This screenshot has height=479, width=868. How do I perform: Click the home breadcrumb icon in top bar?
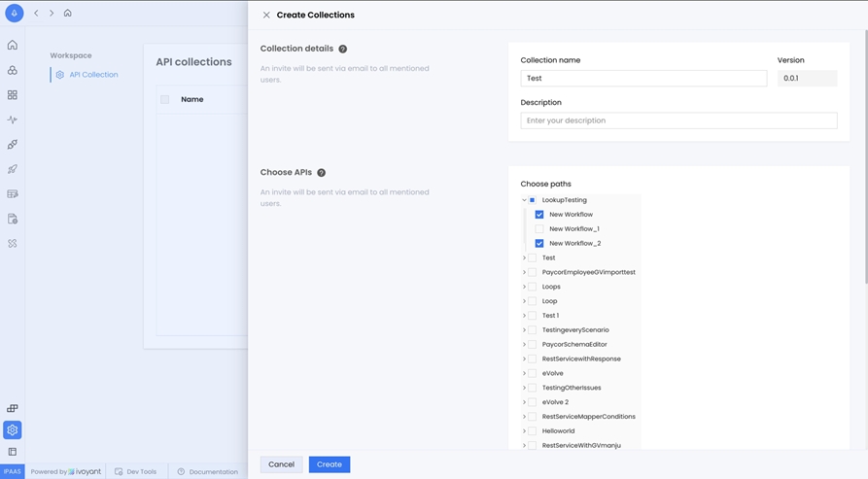[x=67, y=14]
